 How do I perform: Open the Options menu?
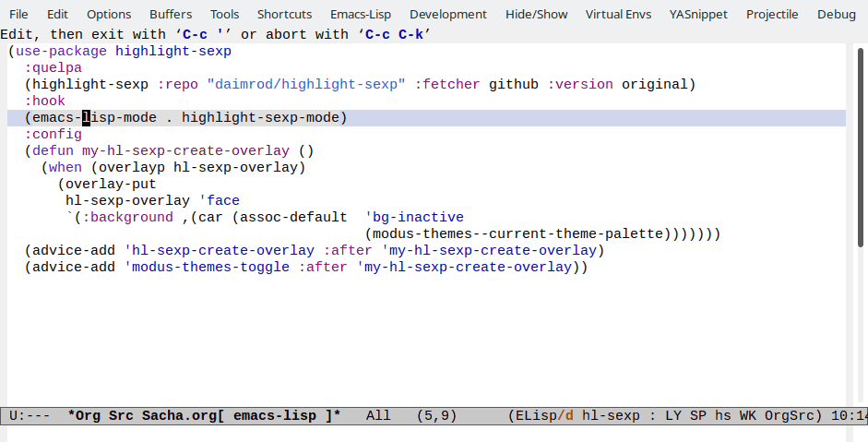pyautogui.click(x=109, y=14)
